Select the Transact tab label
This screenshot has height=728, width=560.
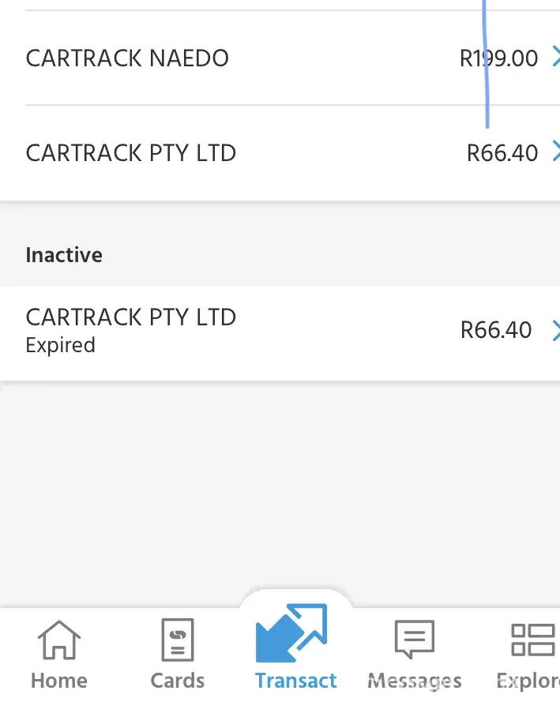click(x=296, y=681)
